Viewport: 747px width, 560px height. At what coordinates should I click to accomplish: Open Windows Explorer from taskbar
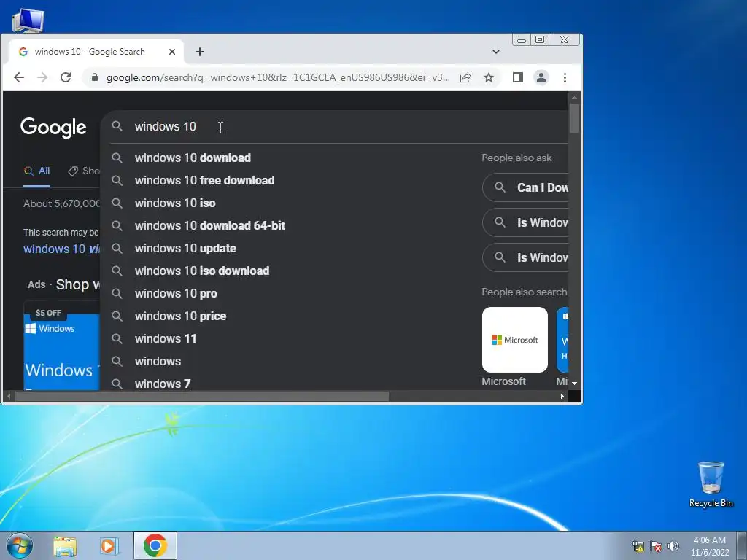click(x=65, y=545)
